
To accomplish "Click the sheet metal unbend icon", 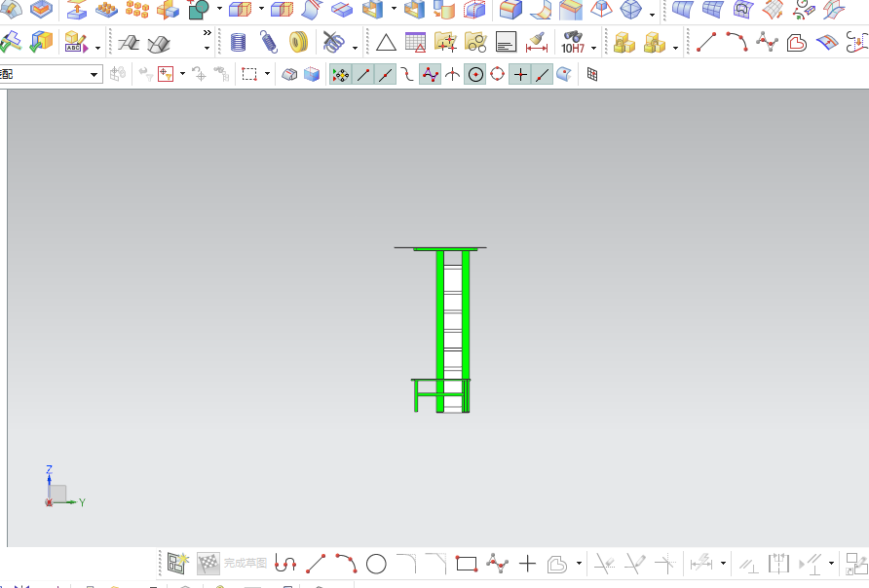I will (x=159, y=44).
